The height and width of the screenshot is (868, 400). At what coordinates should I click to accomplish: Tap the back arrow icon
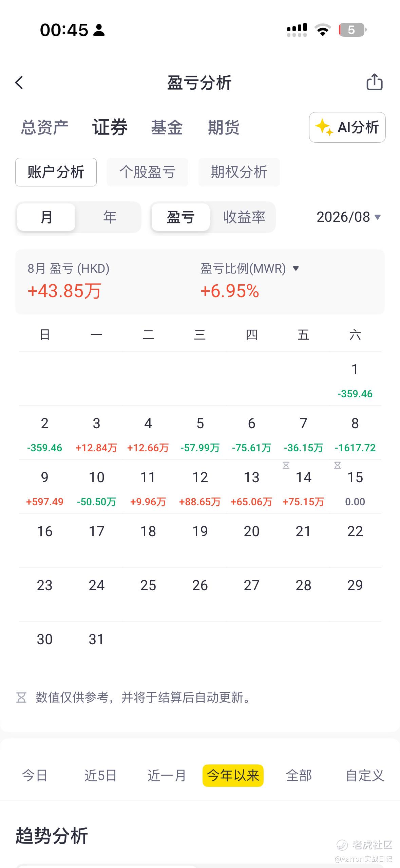click(19, 83)
